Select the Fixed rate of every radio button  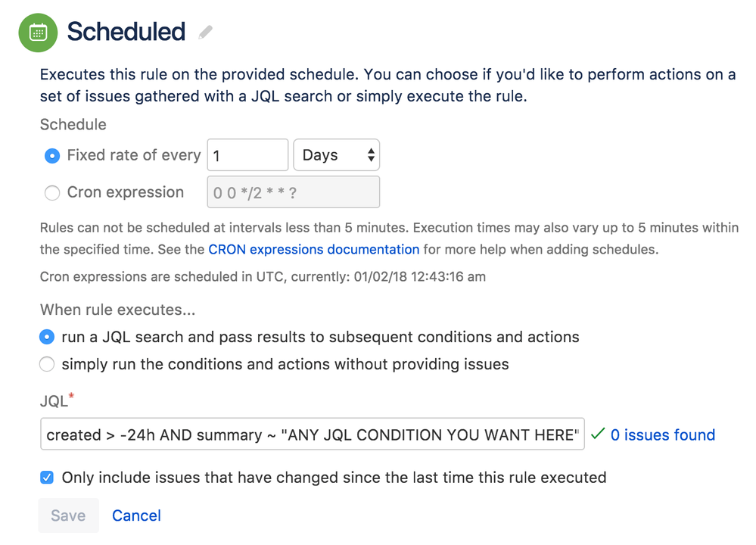pos(52,156)
